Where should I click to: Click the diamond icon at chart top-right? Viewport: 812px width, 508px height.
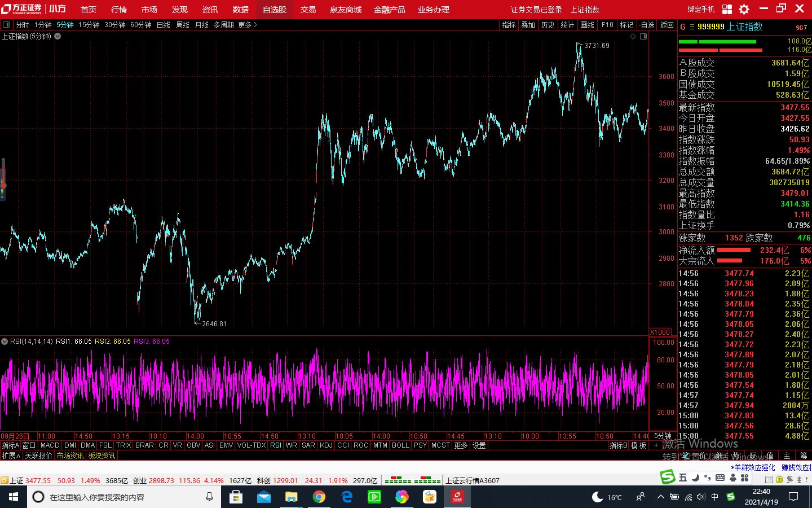pos(633,36)
